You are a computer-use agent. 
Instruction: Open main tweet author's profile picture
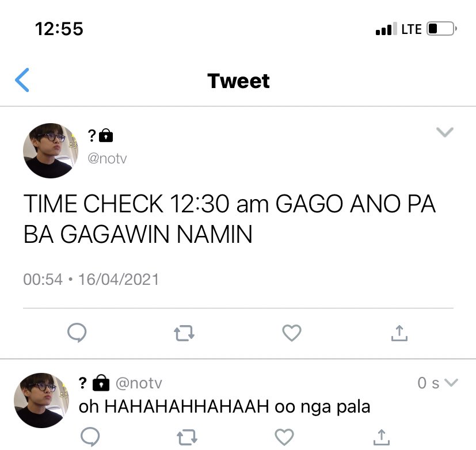tap(51, 151)
